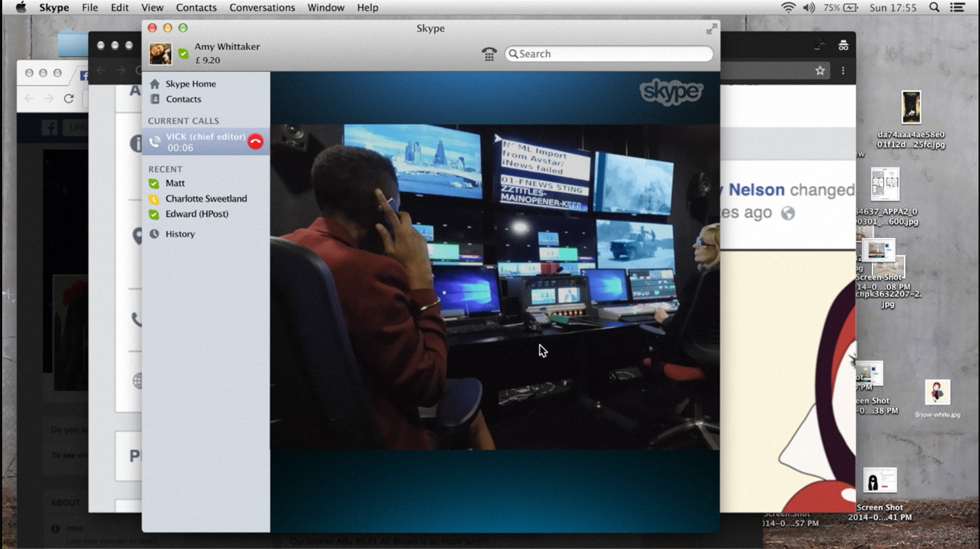Click the Contacts address book icon

(x=155, y=99)
